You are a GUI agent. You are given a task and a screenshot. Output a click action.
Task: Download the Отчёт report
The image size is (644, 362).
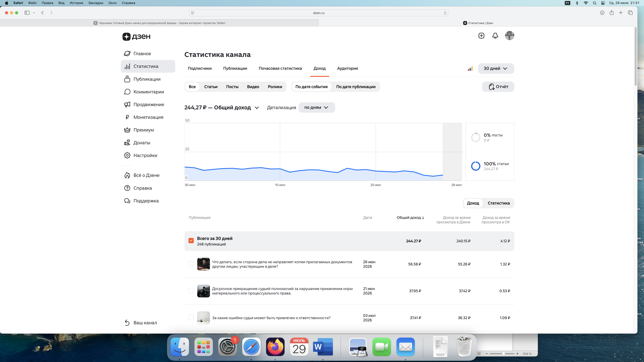tap(498, 87)
